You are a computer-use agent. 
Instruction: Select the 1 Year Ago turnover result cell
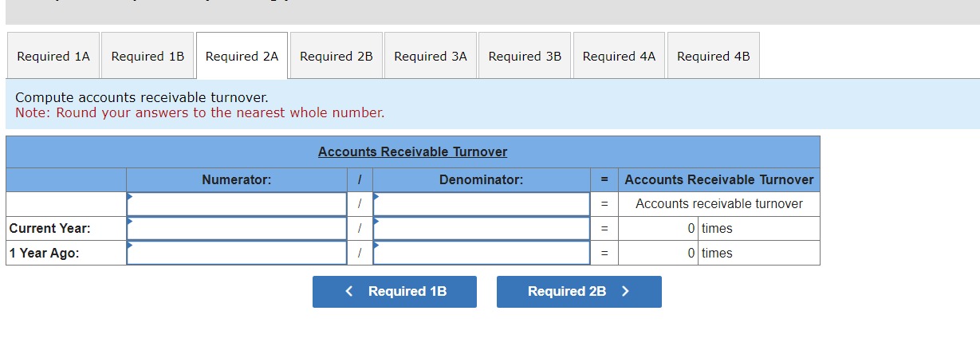(x=659, y=254)
